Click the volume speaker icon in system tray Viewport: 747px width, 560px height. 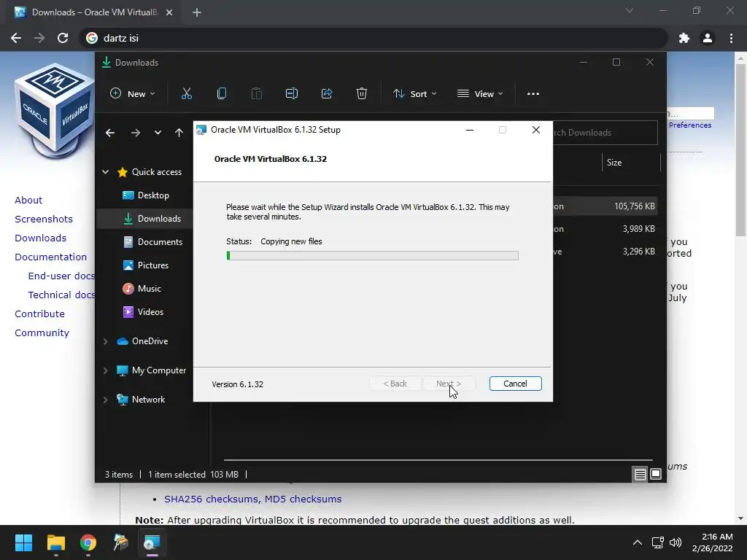coord(675,542)
